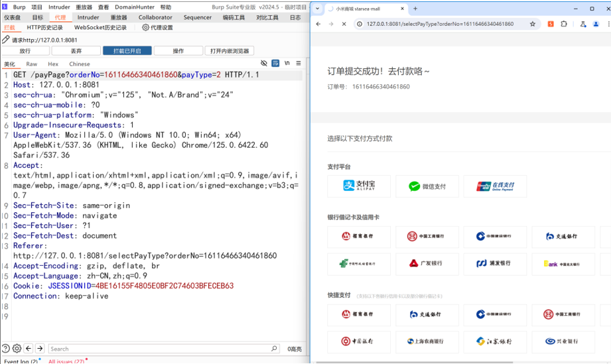Open the Sequencer tab
Screen dimensions: 611x364
click(x=198, y=17)
